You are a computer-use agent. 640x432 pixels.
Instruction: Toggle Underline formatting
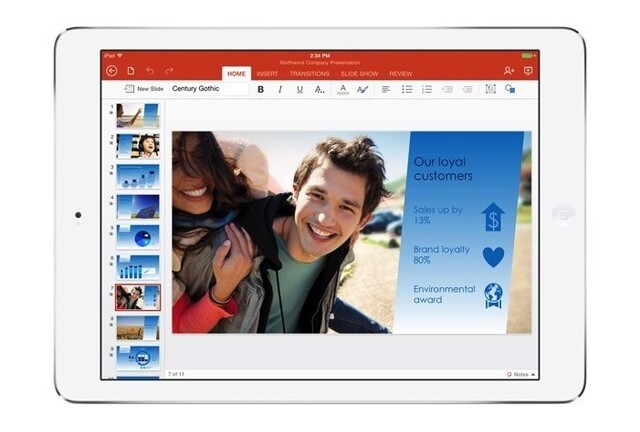tap(300, 89)
